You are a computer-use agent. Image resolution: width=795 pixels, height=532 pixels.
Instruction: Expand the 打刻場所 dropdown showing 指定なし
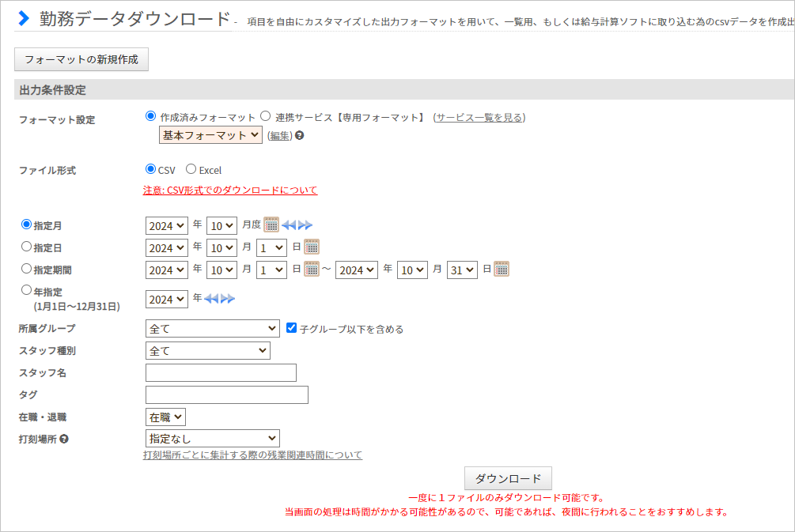click(x=212, y=438)
